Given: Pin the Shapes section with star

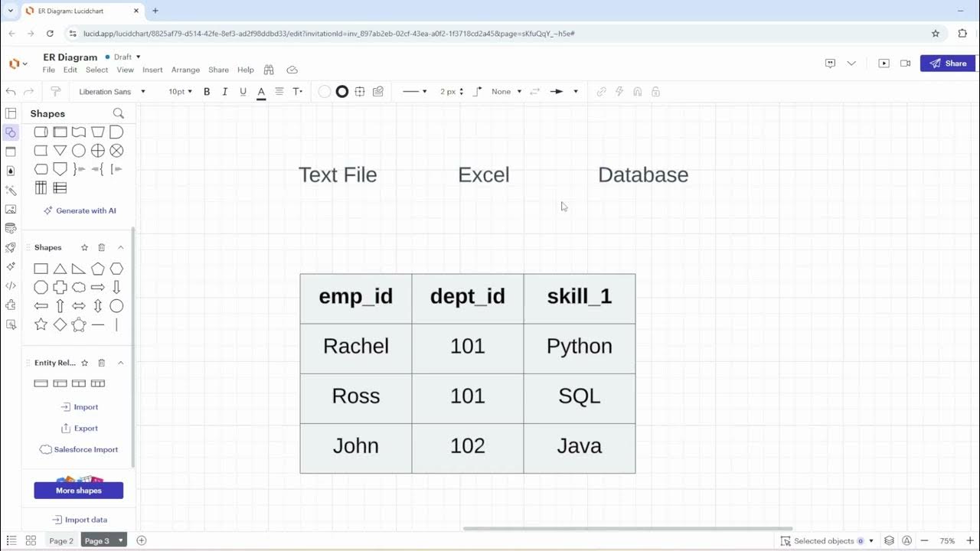Looking at the screenshot, I should [x=85, y=247].
